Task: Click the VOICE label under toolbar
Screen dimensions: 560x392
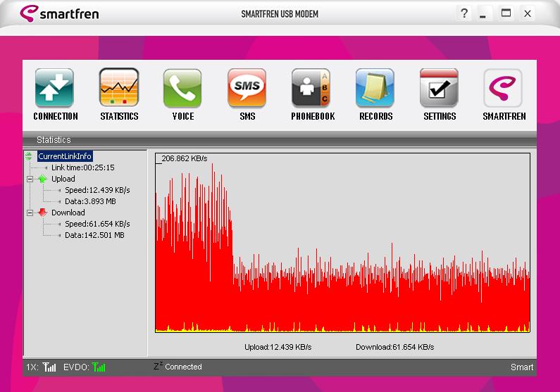Action: 183,116
